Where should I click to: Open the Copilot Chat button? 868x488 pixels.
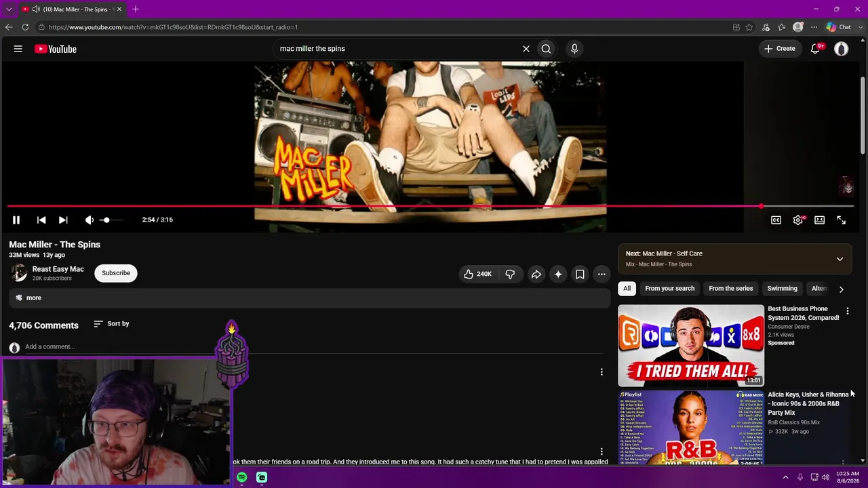(839, 27)
